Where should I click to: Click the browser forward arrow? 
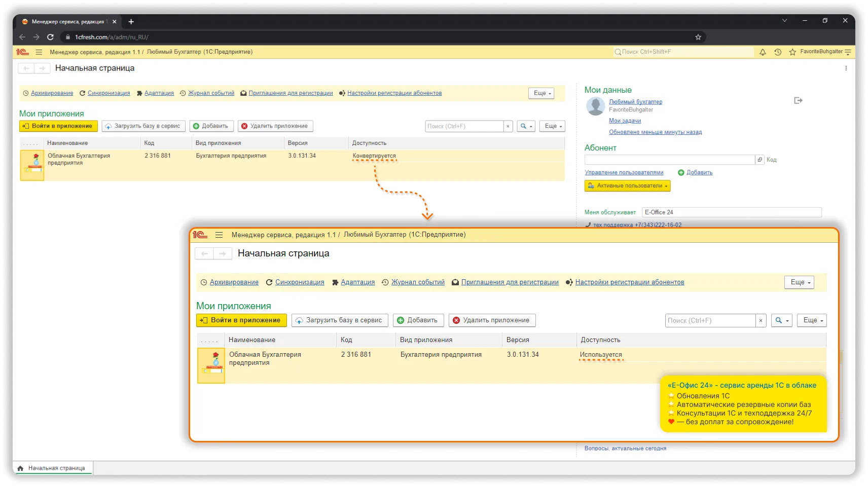36,37
